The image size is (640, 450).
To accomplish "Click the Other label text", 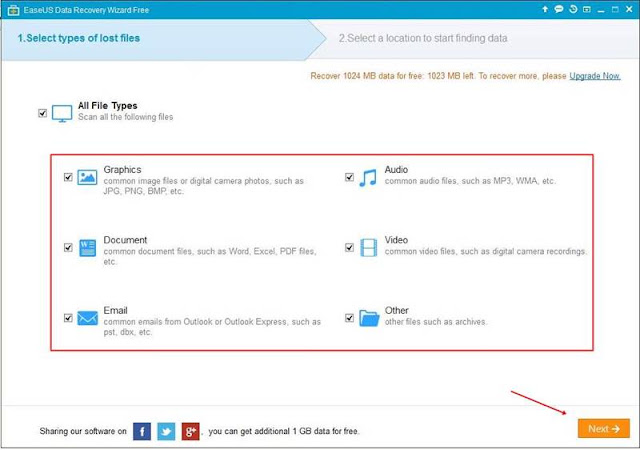I will point(396,310).
